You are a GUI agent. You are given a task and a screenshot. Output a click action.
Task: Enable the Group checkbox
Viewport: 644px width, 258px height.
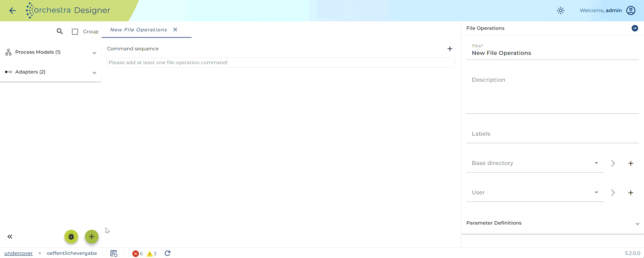(75, 32)
